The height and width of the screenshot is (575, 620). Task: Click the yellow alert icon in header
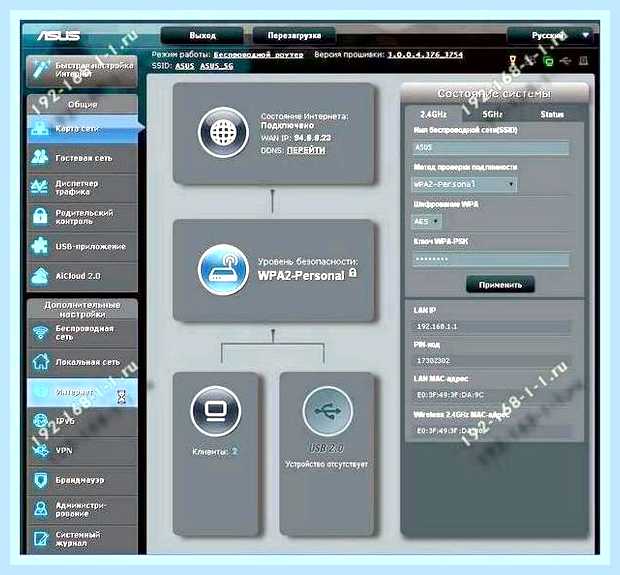tap(513, 61)
